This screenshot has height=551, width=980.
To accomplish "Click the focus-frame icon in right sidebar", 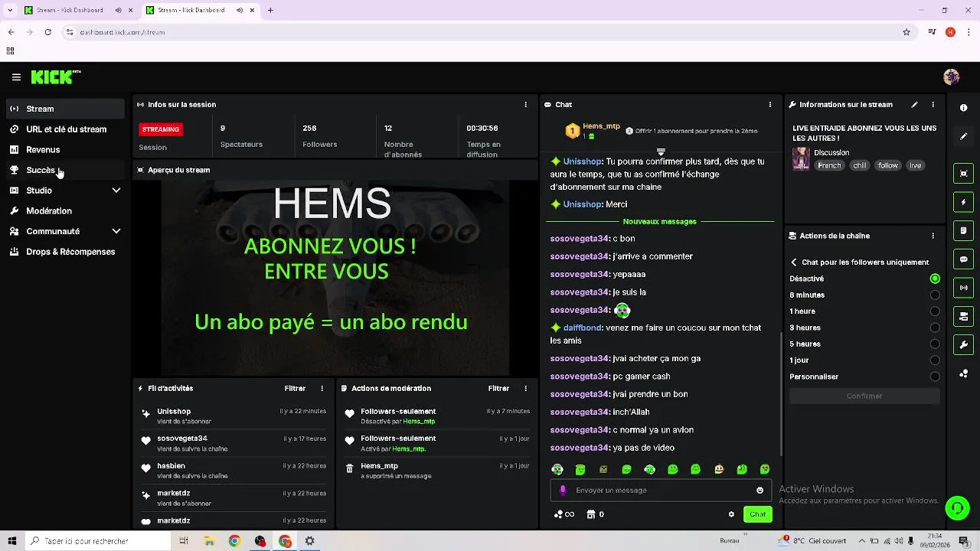I will click(x=964, y=174).
